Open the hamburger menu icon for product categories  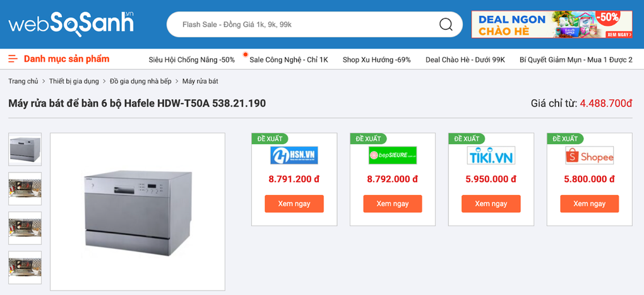click(13, 59)
